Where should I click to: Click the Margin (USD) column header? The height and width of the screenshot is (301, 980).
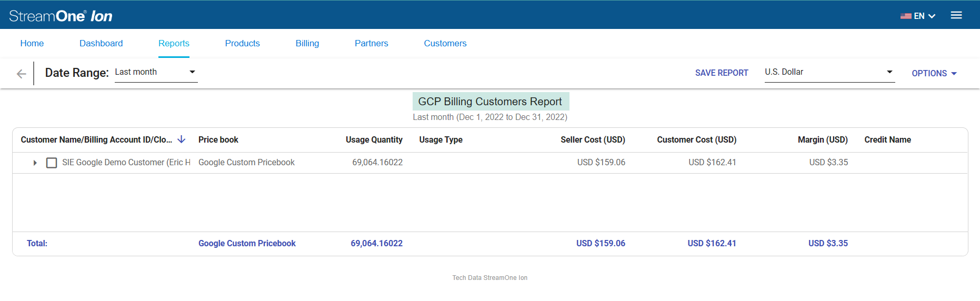[x=823, y=139]
